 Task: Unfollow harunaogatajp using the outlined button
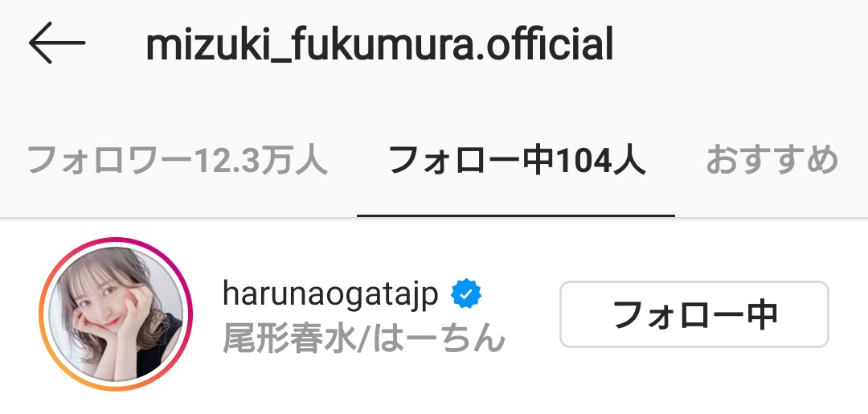coord(694,314)
